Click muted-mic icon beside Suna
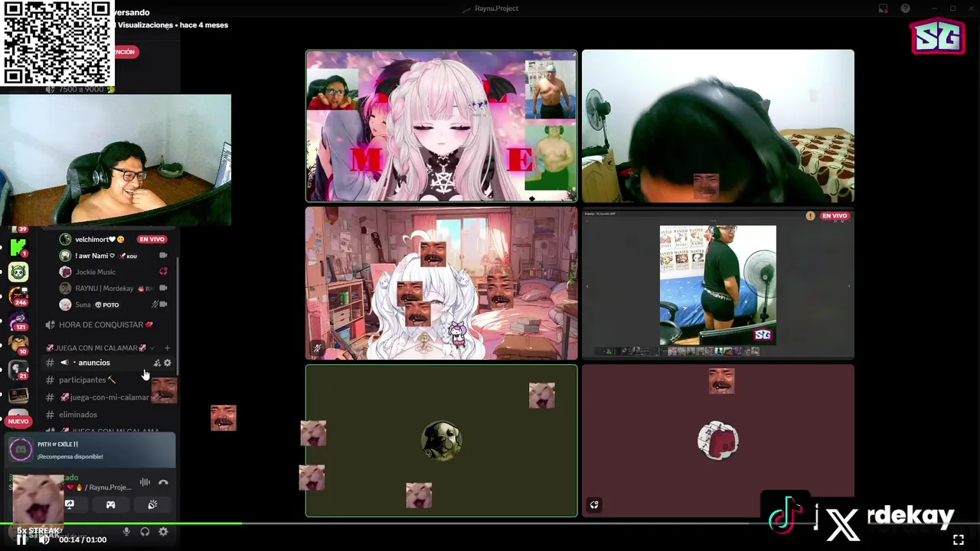Image resolution: width=980 pixels, height=551 pixels. coord(155,305)
